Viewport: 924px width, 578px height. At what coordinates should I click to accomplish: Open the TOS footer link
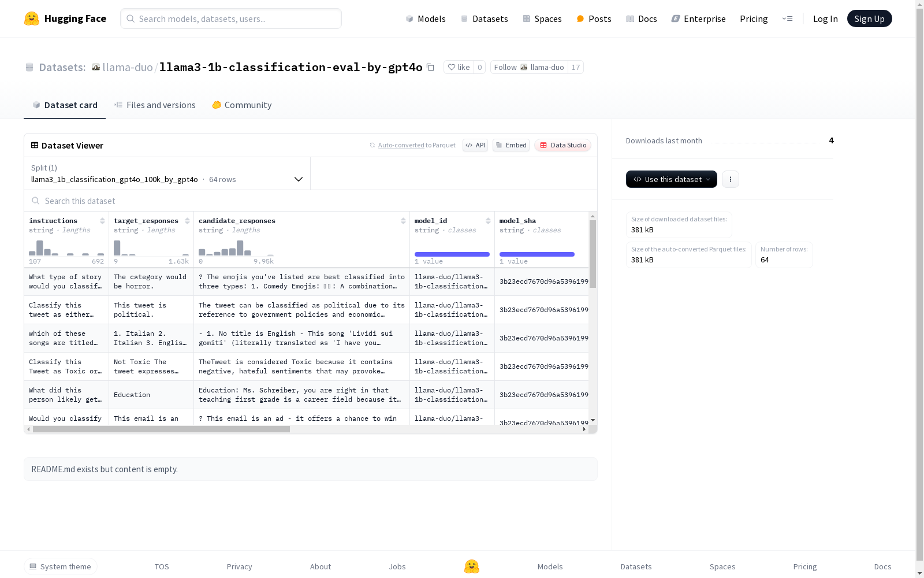coord(162,566)
